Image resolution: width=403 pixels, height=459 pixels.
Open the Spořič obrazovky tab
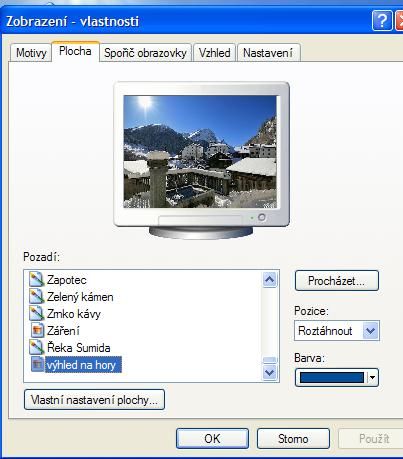pos(145,53)
